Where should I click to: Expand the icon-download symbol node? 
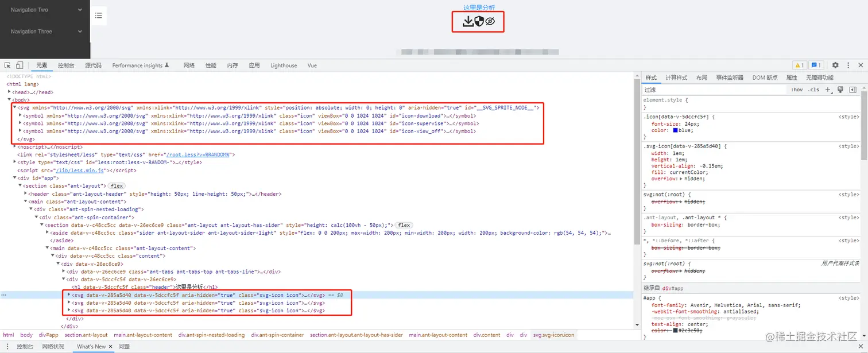(20, 115)
